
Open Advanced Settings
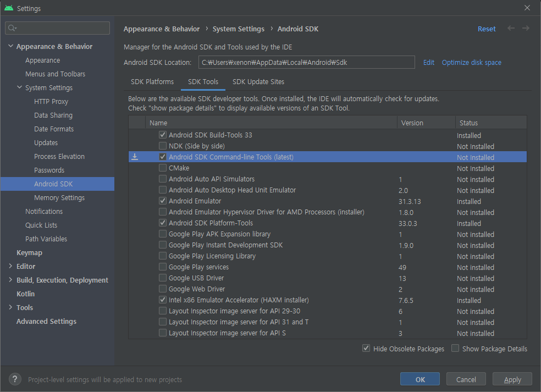click(x=46, y=321)
